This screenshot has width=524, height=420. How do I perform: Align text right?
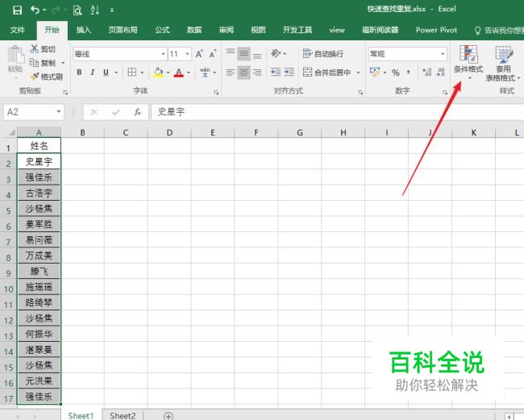click(x=257, y=73)
